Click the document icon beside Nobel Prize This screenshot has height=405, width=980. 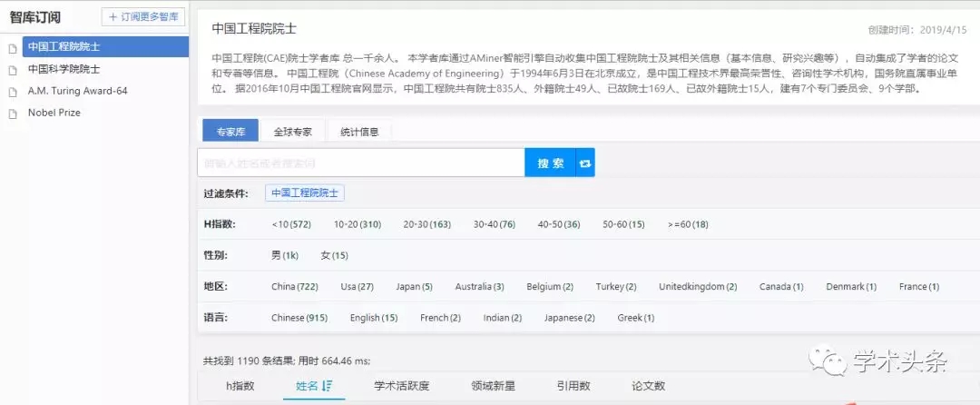pos(13,114)
